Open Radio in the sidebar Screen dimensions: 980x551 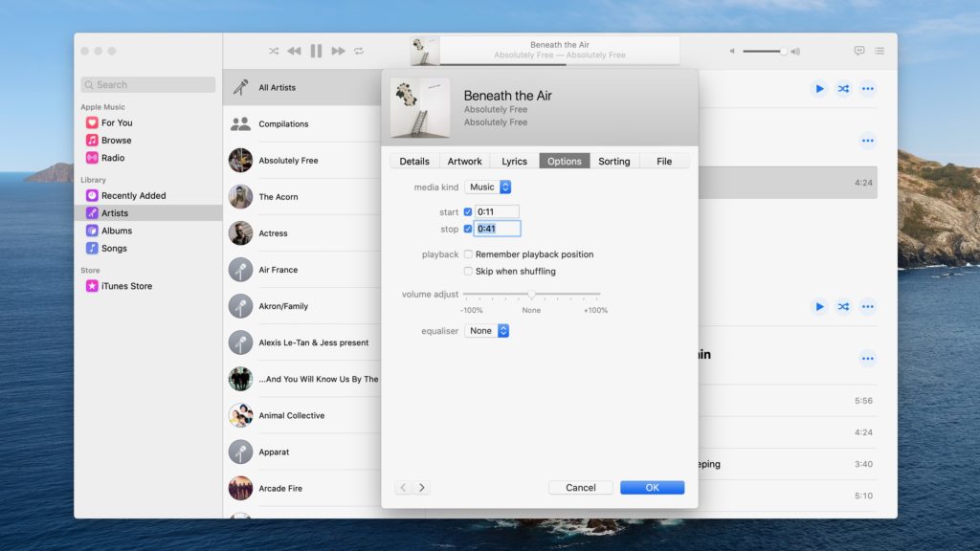coord(113,158)
